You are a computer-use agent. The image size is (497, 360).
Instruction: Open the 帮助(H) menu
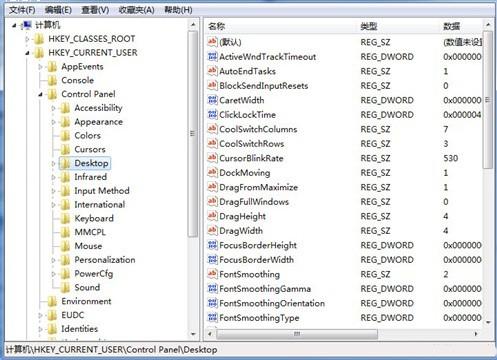coord(178,10)
